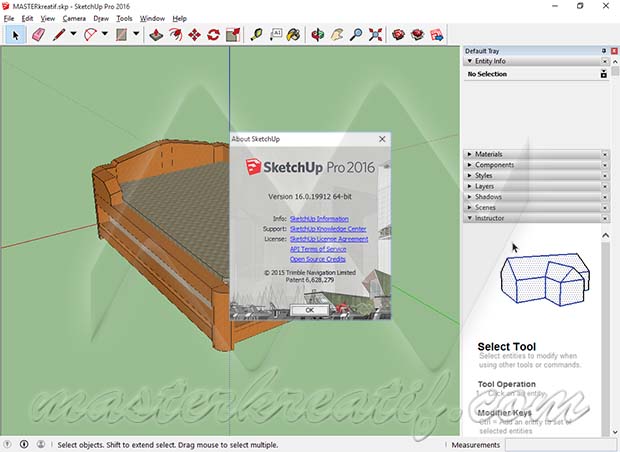This screenshot has height=452, width=620.
Task: Collapse the Entity Info panel
Action: pyautogui.click(x=470, y=61)
